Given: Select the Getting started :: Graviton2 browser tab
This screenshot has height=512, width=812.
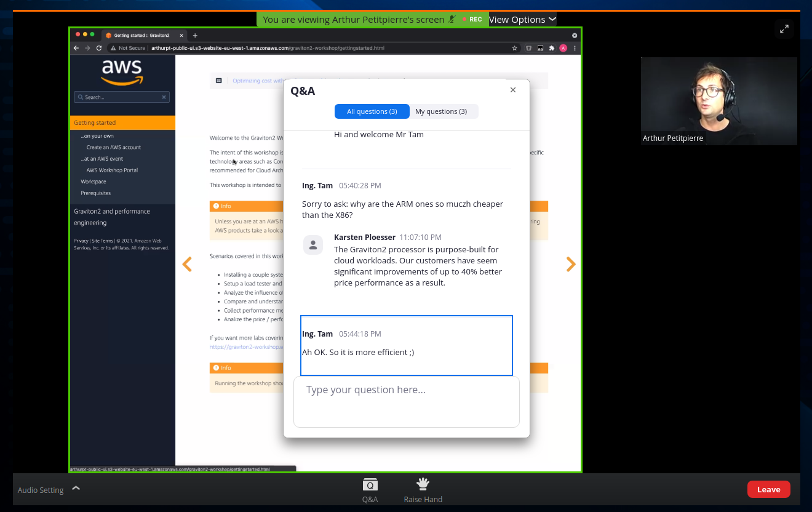Looking at the screenshot, I should 143,36.
